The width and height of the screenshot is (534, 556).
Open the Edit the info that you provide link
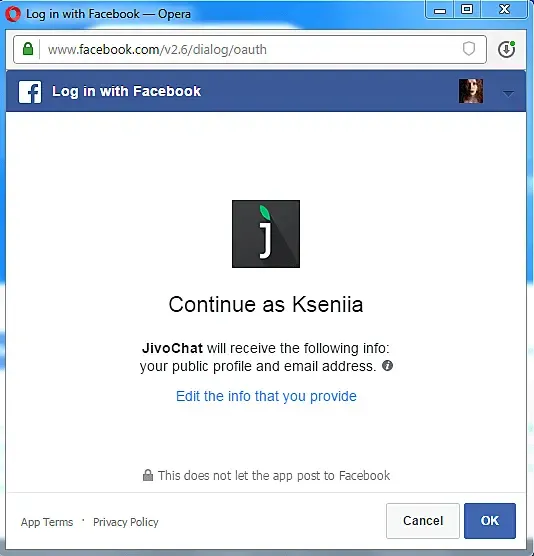(266, 396)
